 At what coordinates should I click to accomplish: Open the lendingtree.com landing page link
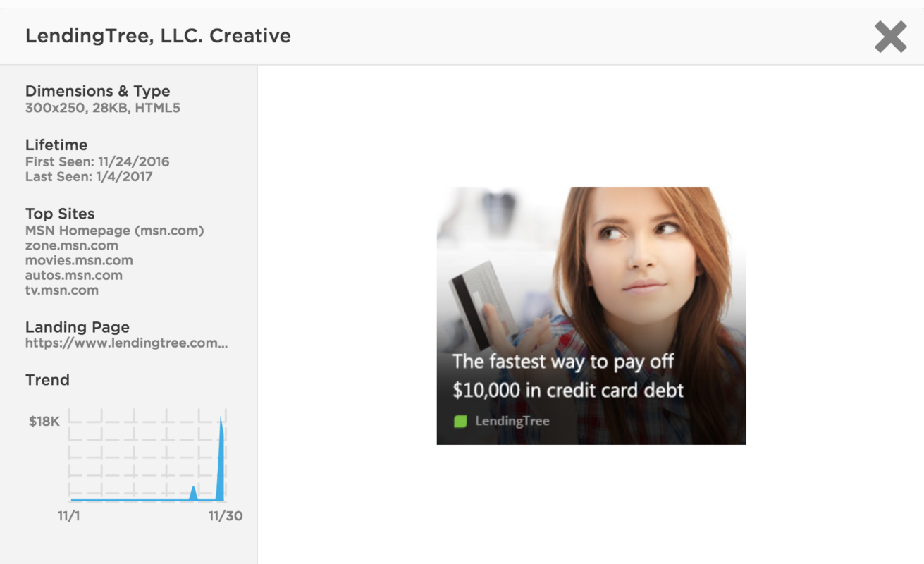click(x=126, y=343)
